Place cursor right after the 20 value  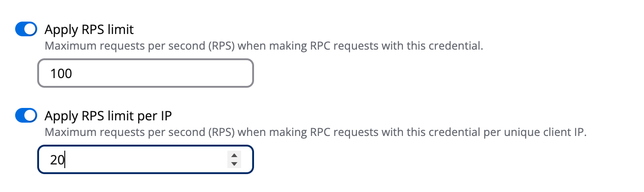pyautogui.click(x=65, y=159)
